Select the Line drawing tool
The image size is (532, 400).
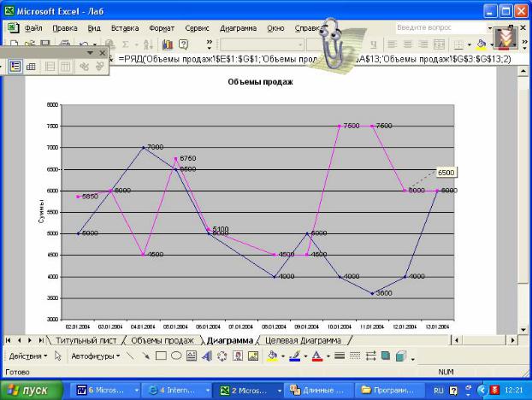tap(130, 356)
